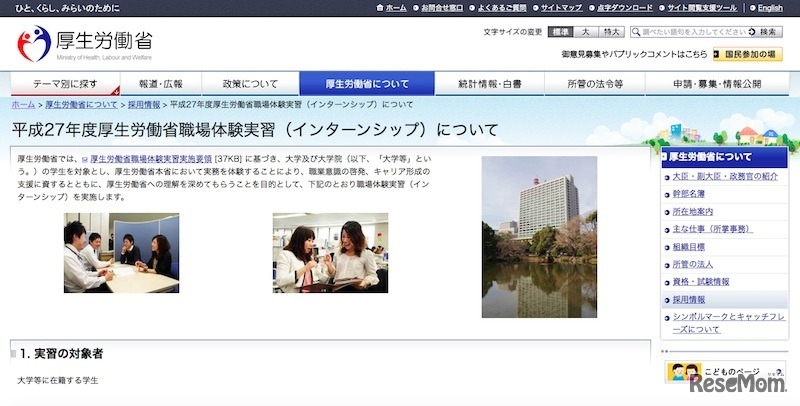Select 標準 text size
This screenshot has height=406, width=800.
[561, 32]
